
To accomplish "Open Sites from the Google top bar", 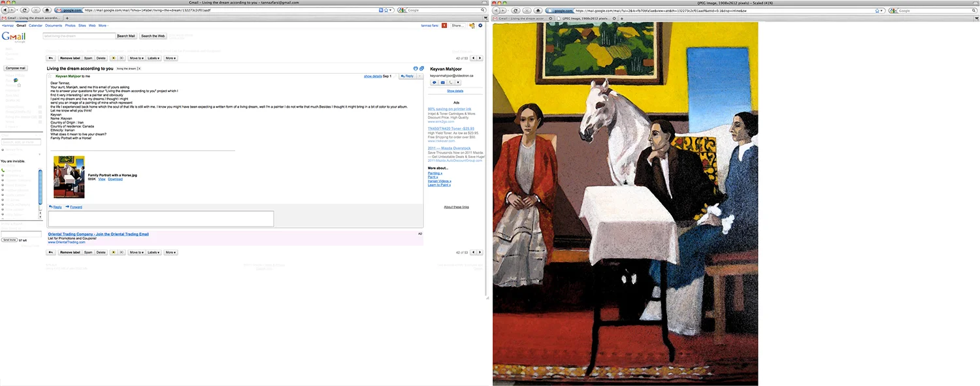I will [82, 25].
